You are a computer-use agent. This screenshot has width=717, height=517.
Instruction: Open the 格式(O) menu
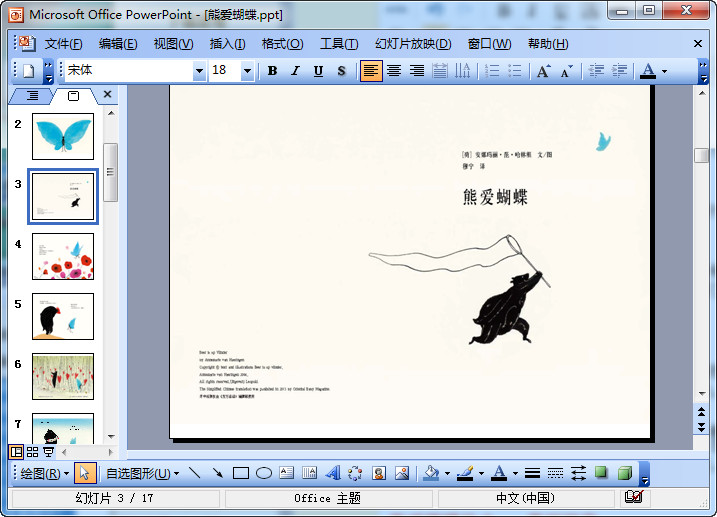pos(282,44)
